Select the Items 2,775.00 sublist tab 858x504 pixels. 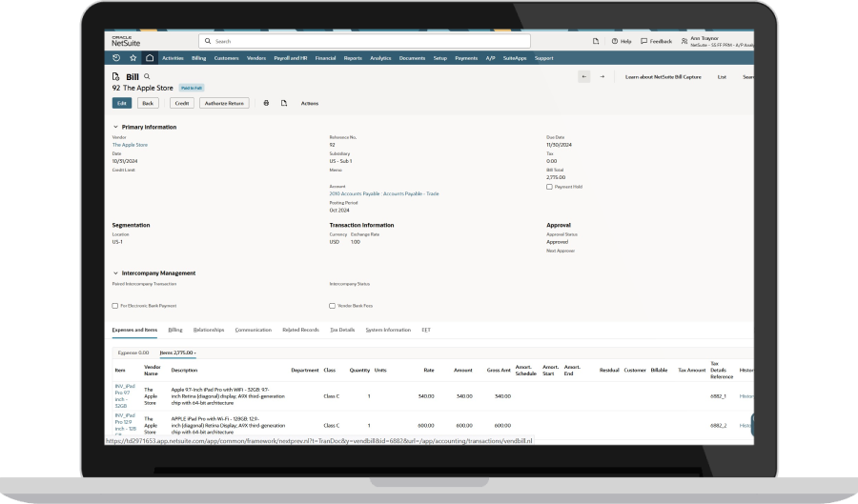coord(177,353)
